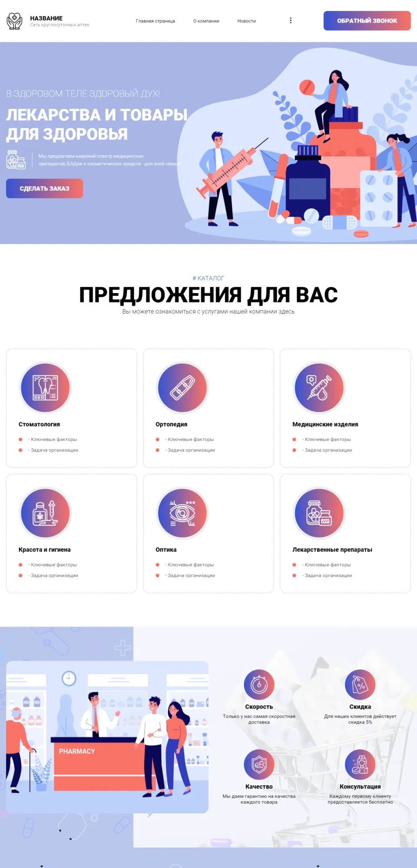Click the Ортопедия bandage icon
The width and height of the screenshot is (417, 868).
pos(182,388)
